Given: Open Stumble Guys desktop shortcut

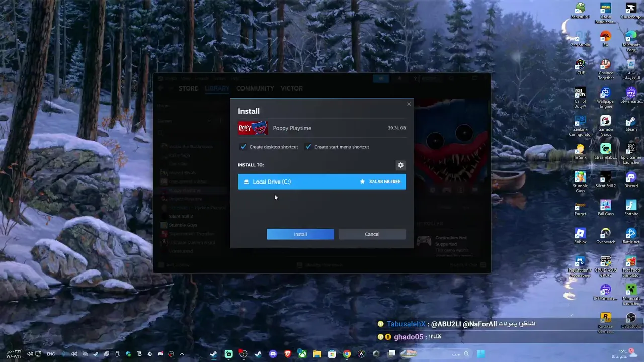Looking at the screenshot, I should (x=580, y=182).
